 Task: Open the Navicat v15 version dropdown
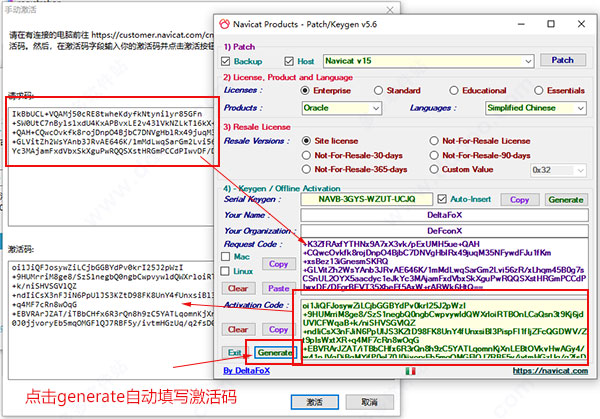pos(429,61)
